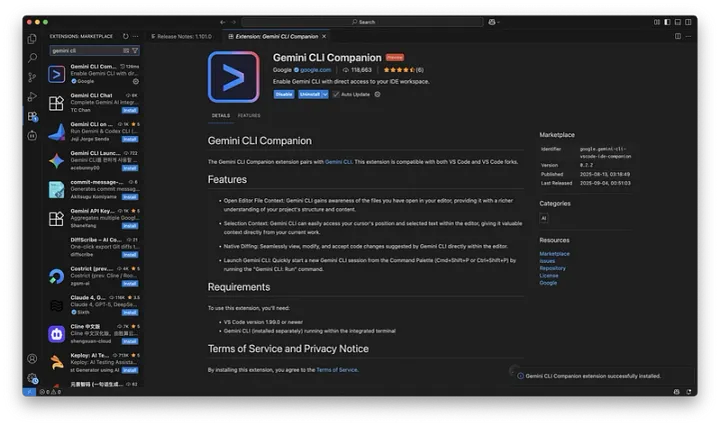
Task: Open the sixth activity bar icon below Extensions
Action: coord(32,135)
